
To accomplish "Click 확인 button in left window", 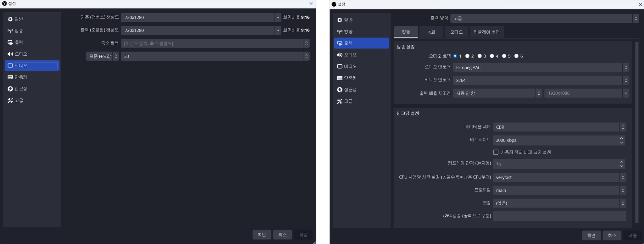I will pos(262,235).
